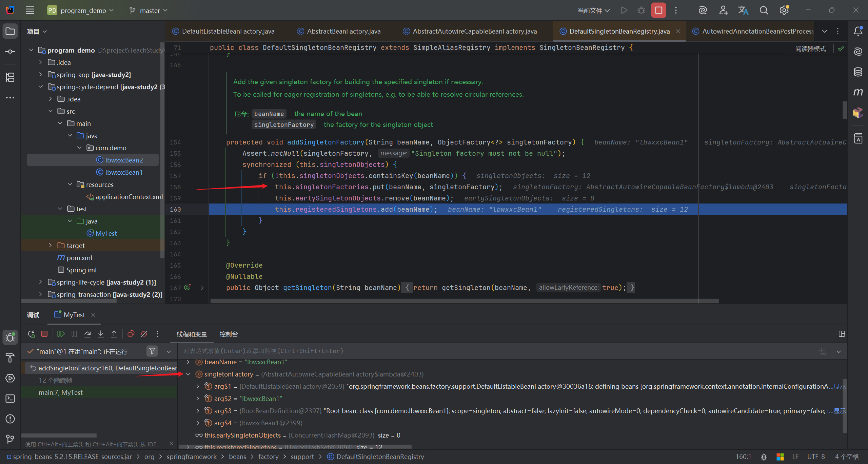Switch to the 控制台 console tab

229,334
